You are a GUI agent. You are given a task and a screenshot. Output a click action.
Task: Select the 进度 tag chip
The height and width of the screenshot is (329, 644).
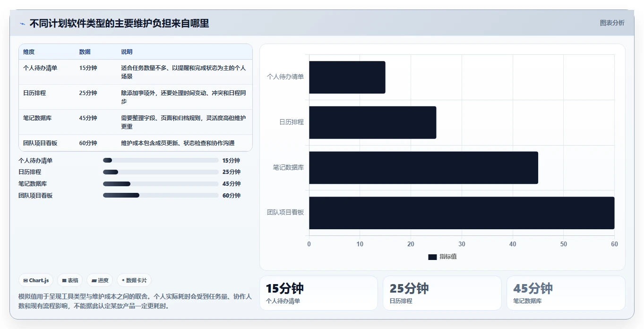coord(100,280)
